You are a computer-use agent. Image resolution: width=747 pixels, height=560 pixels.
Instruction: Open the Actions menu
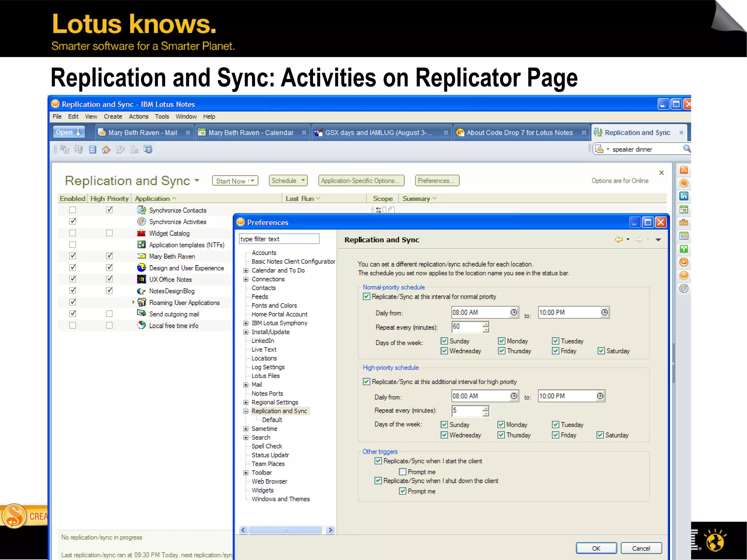[x=139, y=116]
